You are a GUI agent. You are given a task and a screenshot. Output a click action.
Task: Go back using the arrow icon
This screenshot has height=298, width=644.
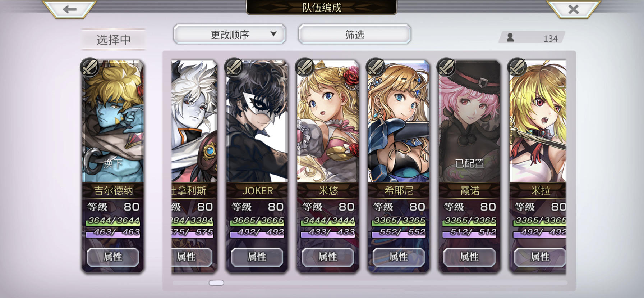[x=69, y=9]
